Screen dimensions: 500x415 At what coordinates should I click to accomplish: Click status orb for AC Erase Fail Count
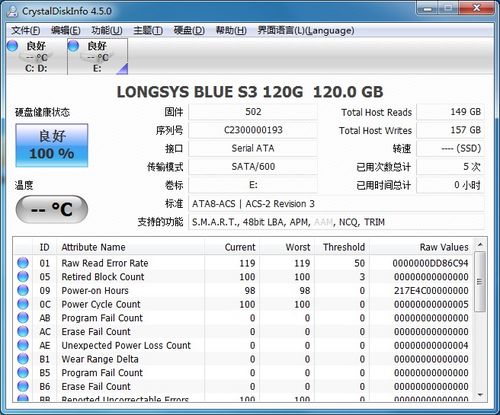[23, 331]
